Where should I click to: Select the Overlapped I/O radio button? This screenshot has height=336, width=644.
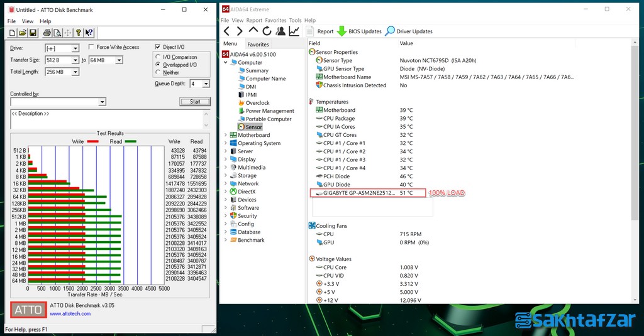158,65
